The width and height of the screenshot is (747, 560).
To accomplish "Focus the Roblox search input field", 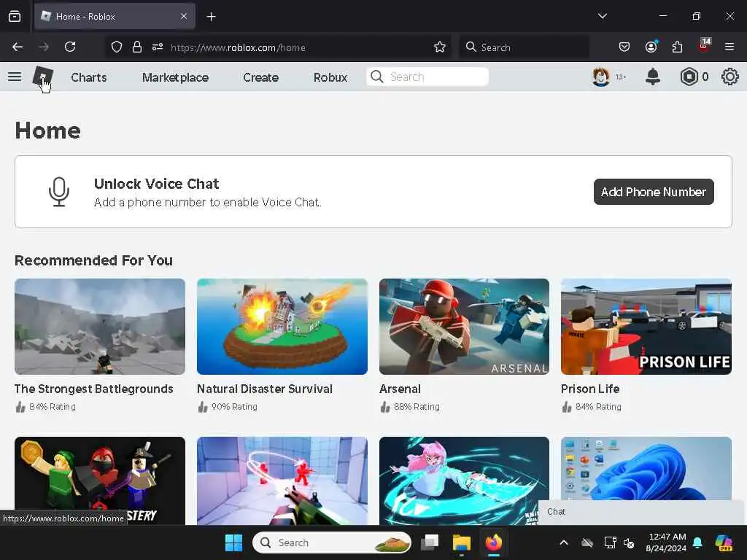I will point(427,77).
